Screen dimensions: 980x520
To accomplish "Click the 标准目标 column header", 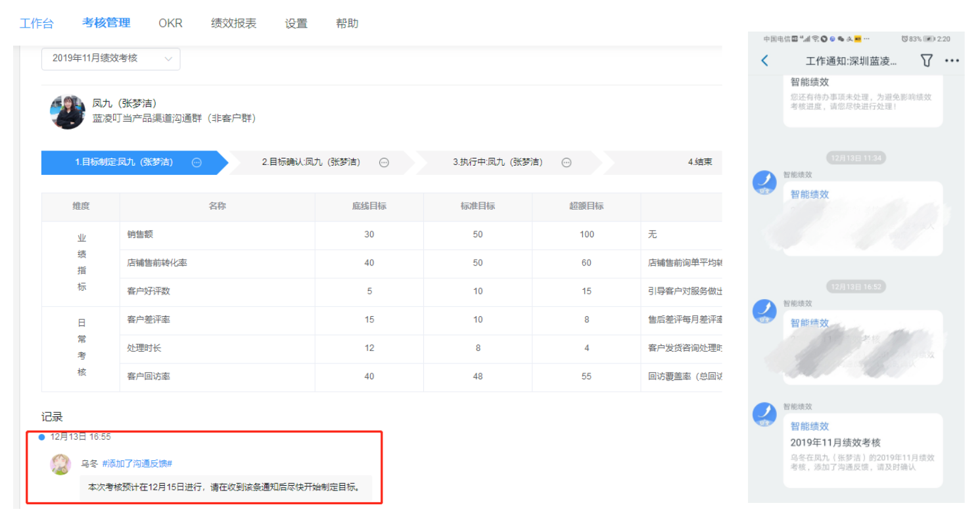I will (478, 206).
